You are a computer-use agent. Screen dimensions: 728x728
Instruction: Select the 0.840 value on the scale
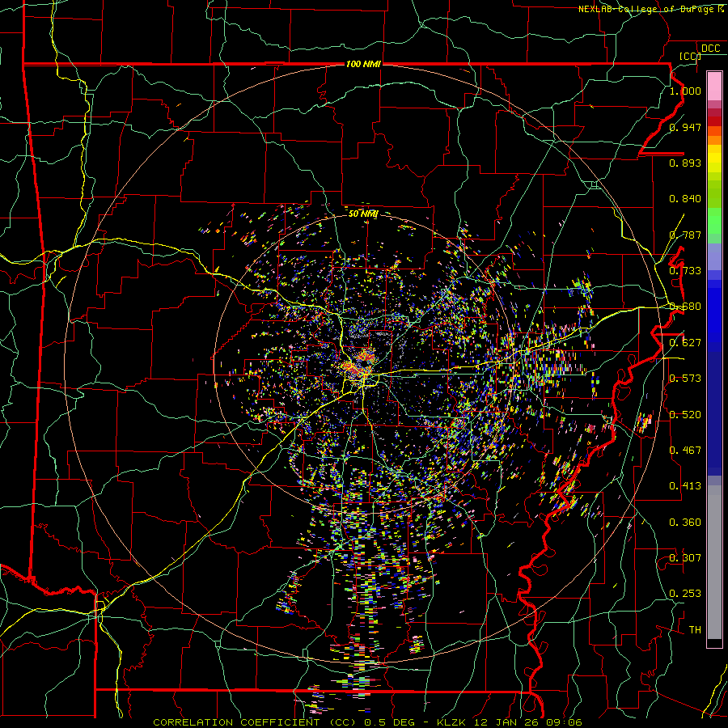click(685, 199)
